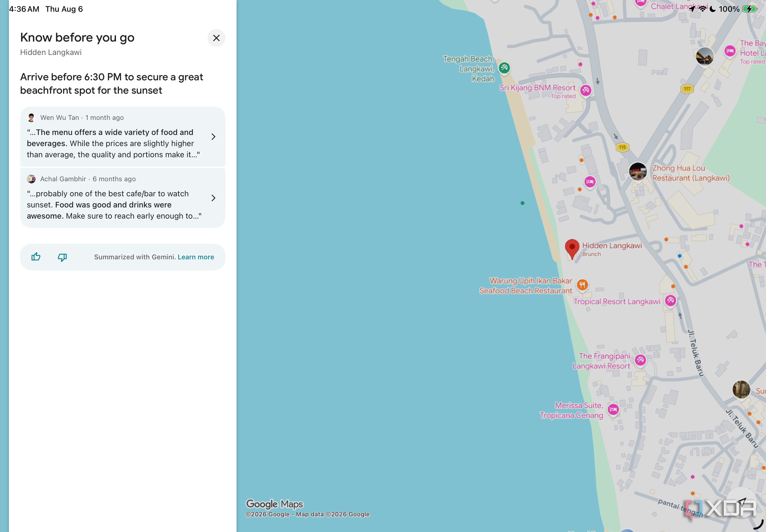Close the Know before you go panel
The height and width of the screenshot is (532, 766).
(216, 38)
